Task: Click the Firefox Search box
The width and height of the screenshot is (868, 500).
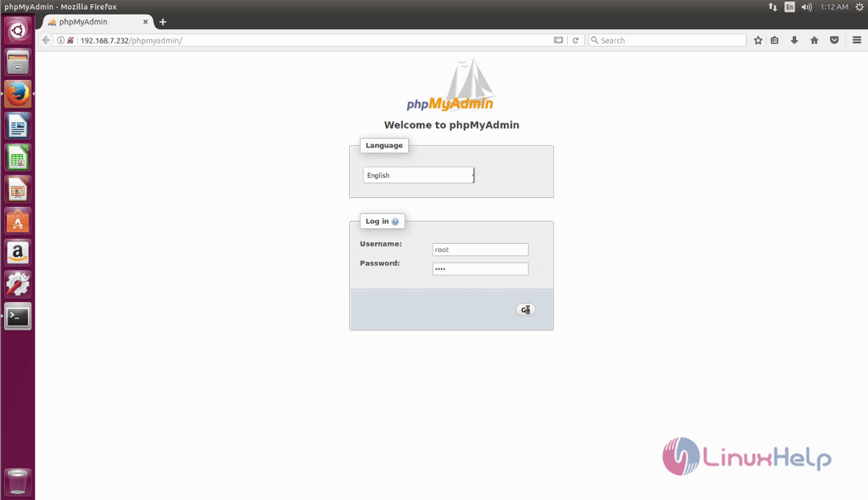Action: point(667,41)
